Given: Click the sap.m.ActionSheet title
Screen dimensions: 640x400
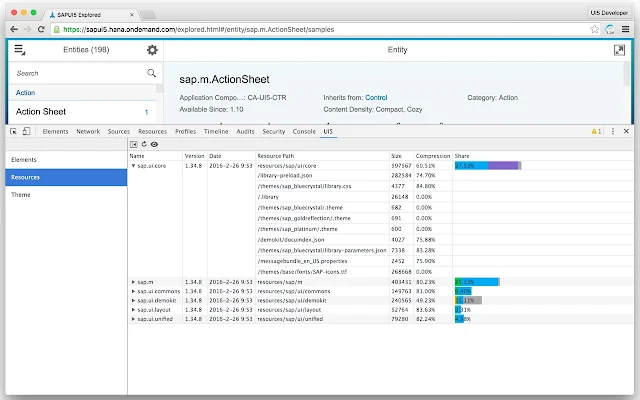Looking at the screenshot, I should click(x=224, y=79).
